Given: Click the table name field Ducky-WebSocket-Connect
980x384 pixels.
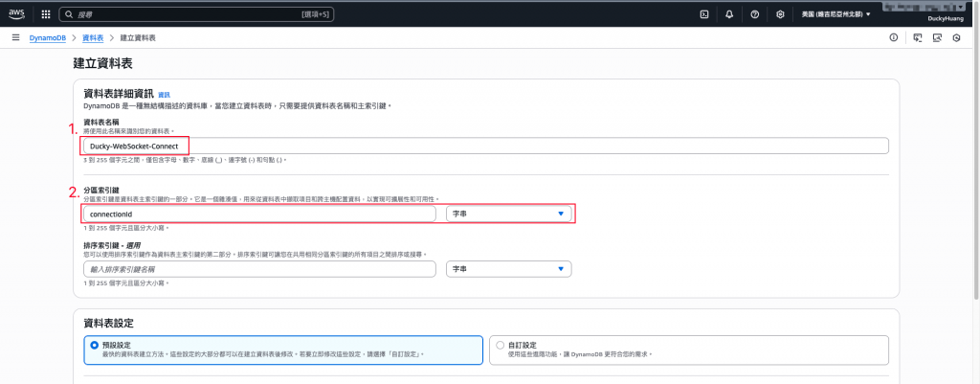Looking at the screenshot, I should pyautogui.click(x=485, y=146).
